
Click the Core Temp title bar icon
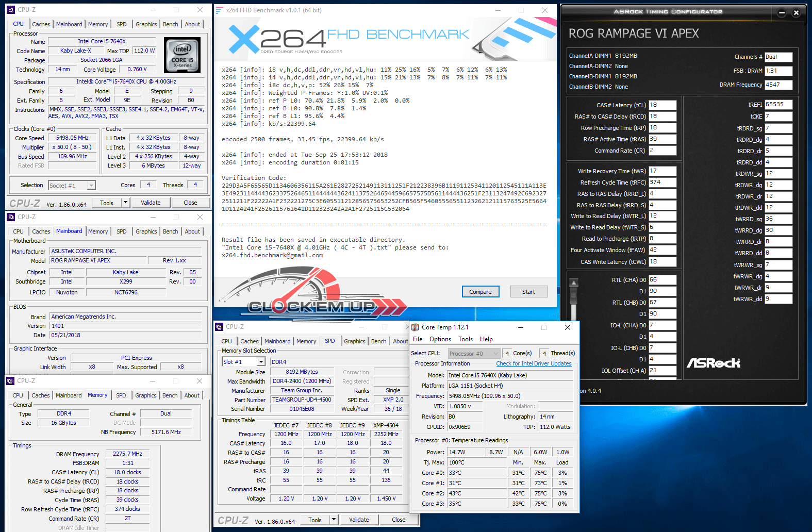(x=415, y=327)
